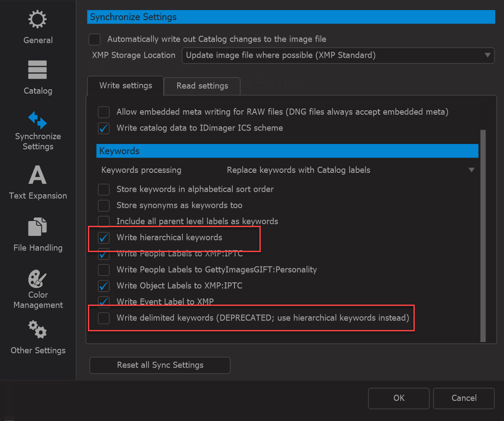Image resolution: width=504 pixels, height=421 pixels.
Task: Uncheck Write catalog data to IDimager ICS scheme
Action: pyautogui.click(x=104, y=128)
